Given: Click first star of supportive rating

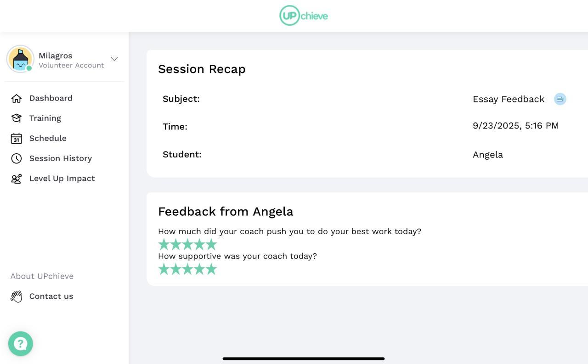Looking at the screenshot, I should pos(164,269).
